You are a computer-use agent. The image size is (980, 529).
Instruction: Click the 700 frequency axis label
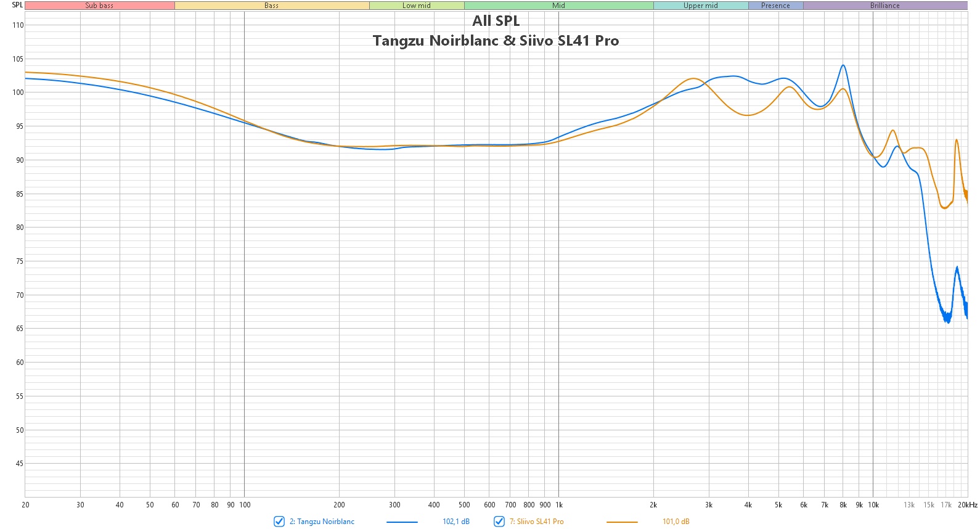click(x=510, y=505)
